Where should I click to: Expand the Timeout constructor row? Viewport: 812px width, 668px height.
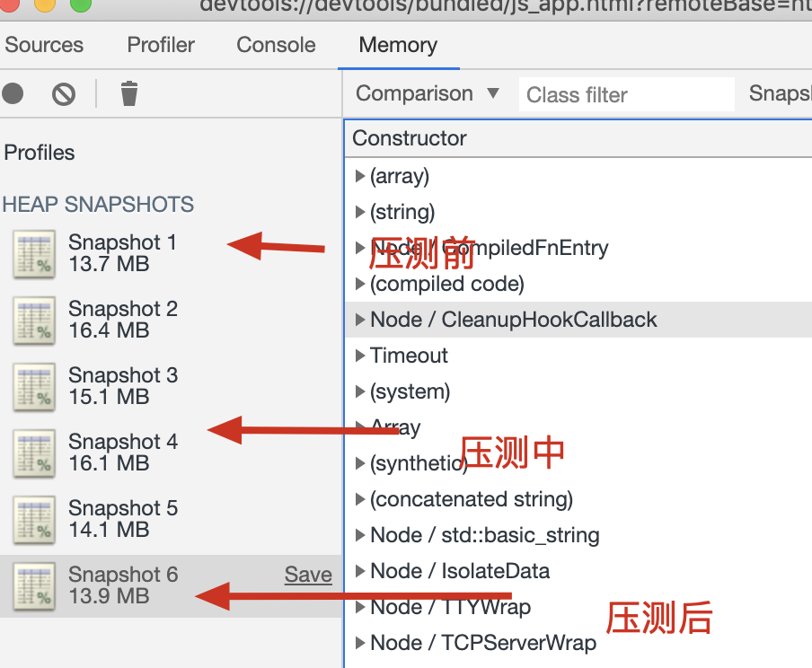[x=360, y=356]
